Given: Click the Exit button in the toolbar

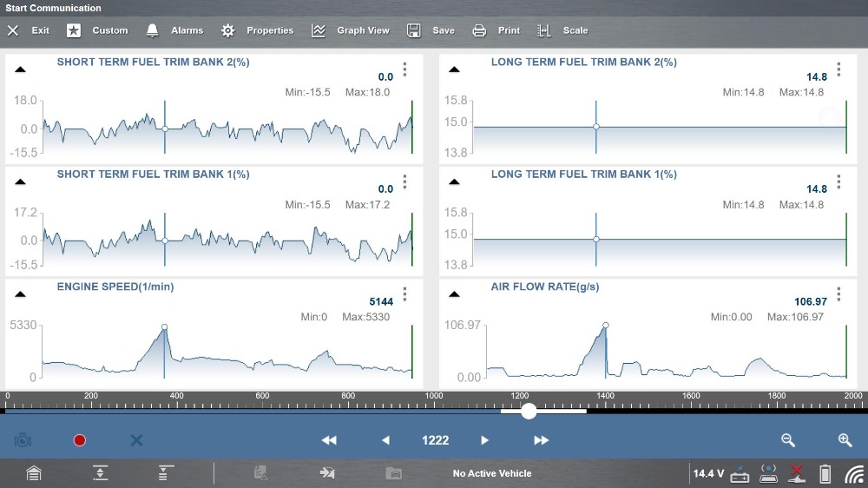Looking at the screenshot, I should point(29,30).
